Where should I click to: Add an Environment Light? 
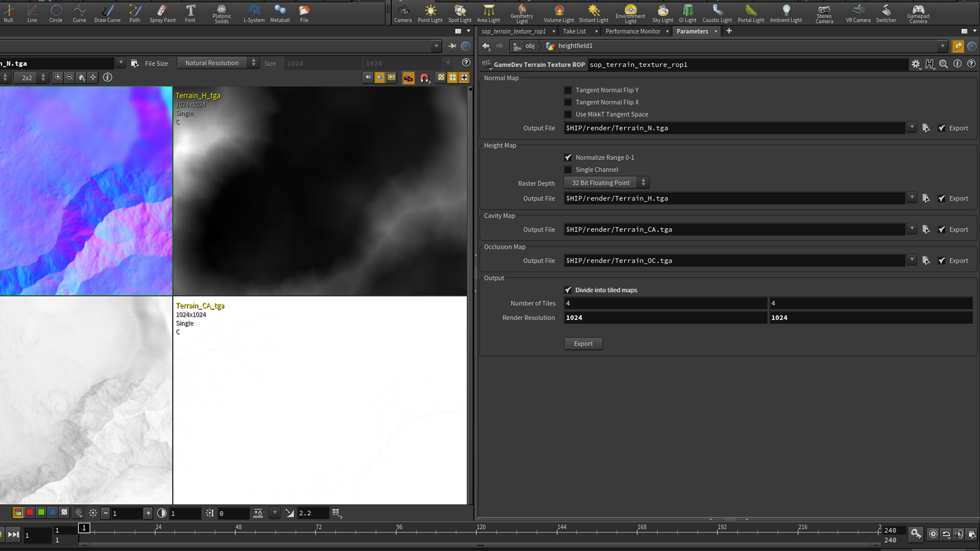(x=630, y=13)
